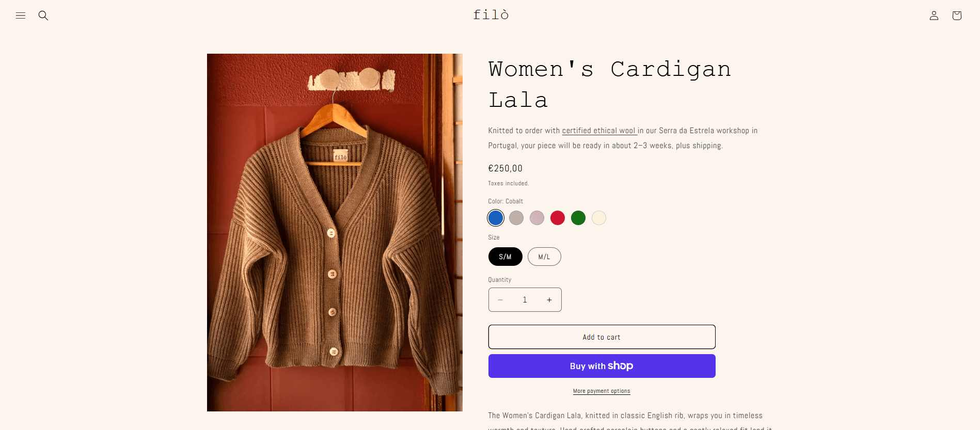Go to the filò logo homepage
Screen dimensions: 980x430
tap(491, 15)
